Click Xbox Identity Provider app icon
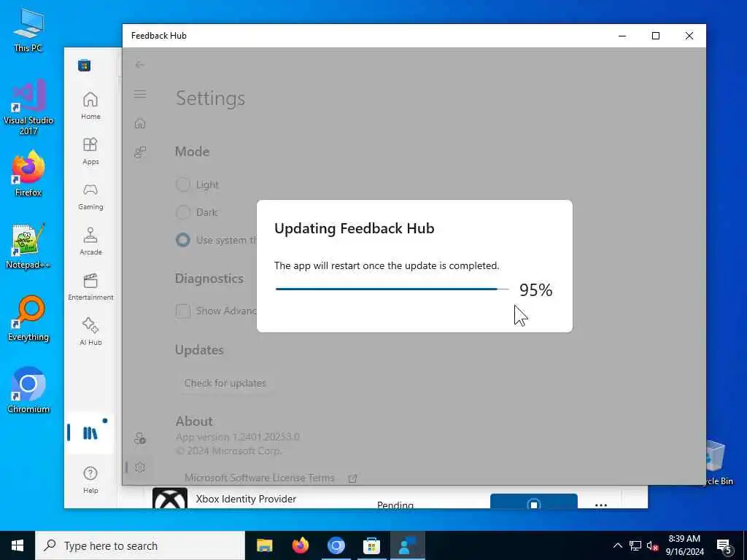Screen dimensions: 747x560 [x=170, y=499]
